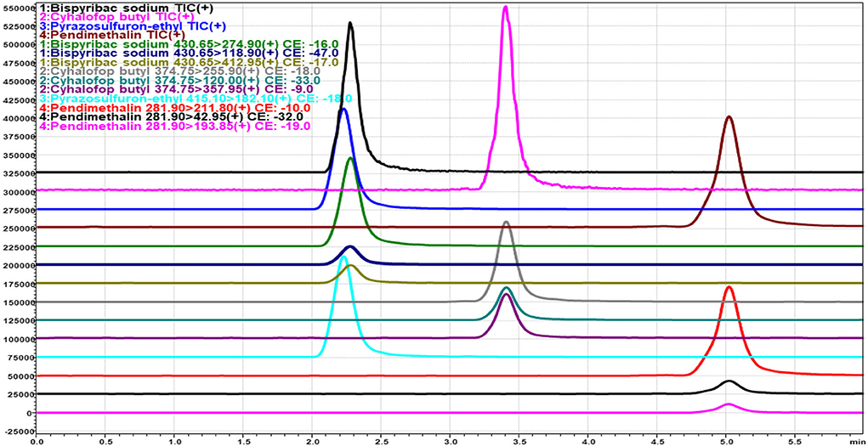
Task: Click legend 'Pyrazosulfuron-ethyl 415.10>182.10(+) CE: -18.0'
Action: pos(196,98)
